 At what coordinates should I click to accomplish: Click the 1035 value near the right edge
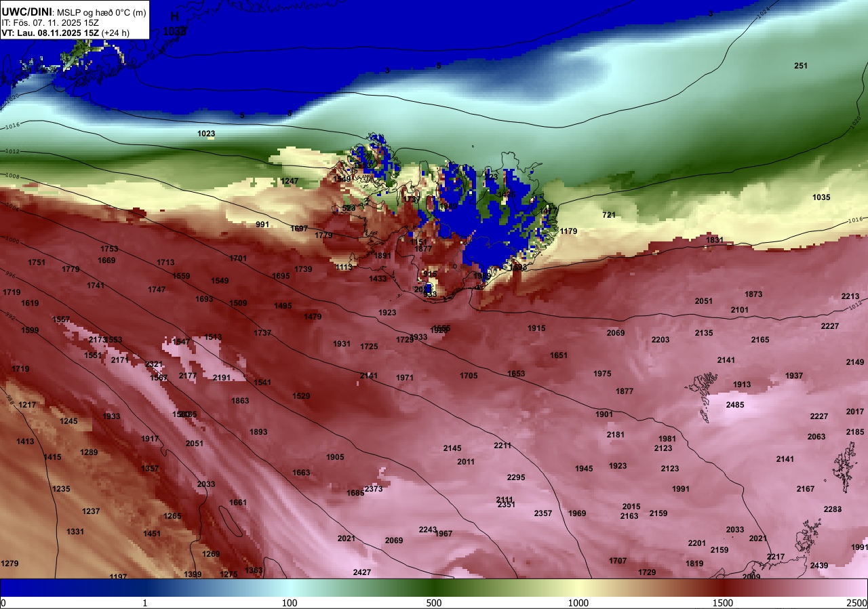coord(821,197)
